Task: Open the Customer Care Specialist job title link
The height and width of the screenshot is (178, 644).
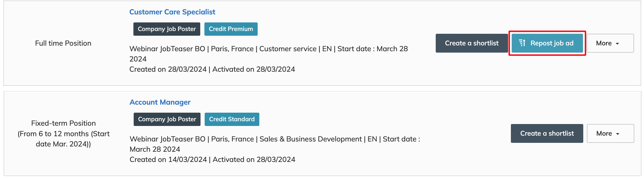Action: pos(172,12)
